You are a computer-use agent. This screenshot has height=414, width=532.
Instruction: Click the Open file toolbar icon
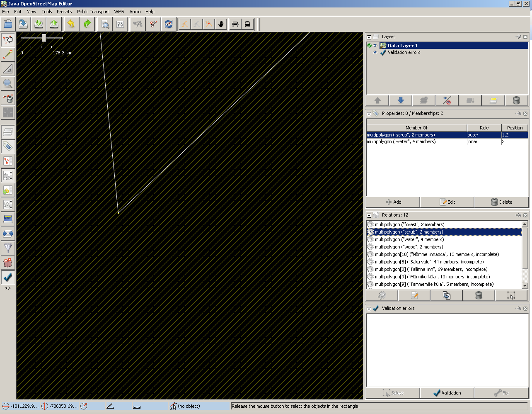coord(8,24)
